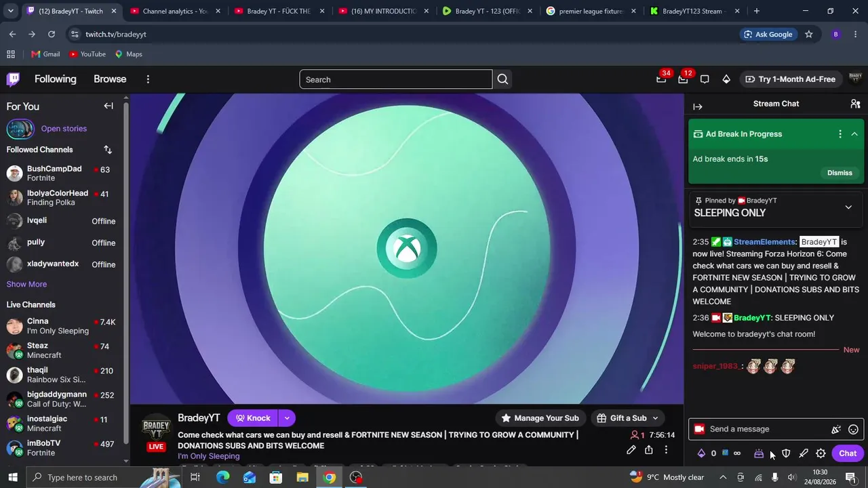Open the BradeyYT profile avatar menu
The width and height of the screenshot is (868, 488).
coord(854,79)
